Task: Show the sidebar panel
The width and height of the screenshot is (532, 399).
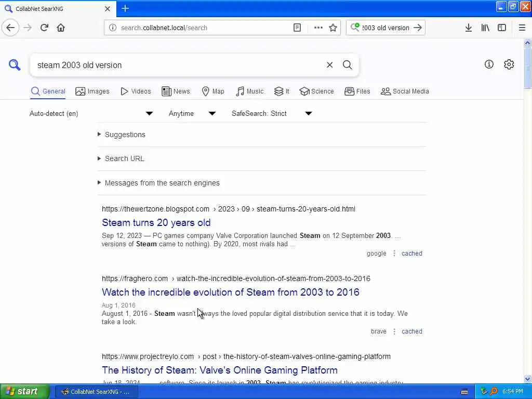Action: [x=502, y=28]
